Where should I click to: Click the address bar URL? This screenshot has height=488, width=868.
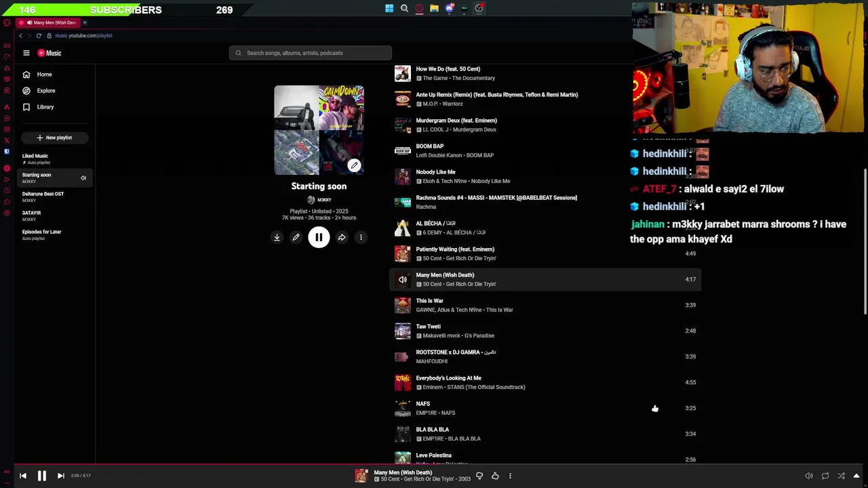pos(84,35)
